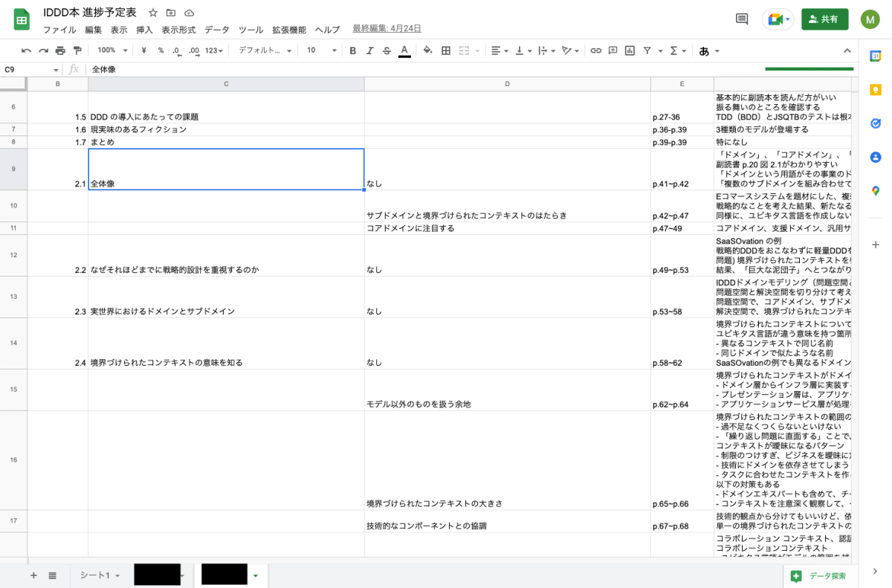Image resolution: width=892 pixels, height=588 pixels.
Task: Toggle strikethrough formatting
Action: click(385, 51)
